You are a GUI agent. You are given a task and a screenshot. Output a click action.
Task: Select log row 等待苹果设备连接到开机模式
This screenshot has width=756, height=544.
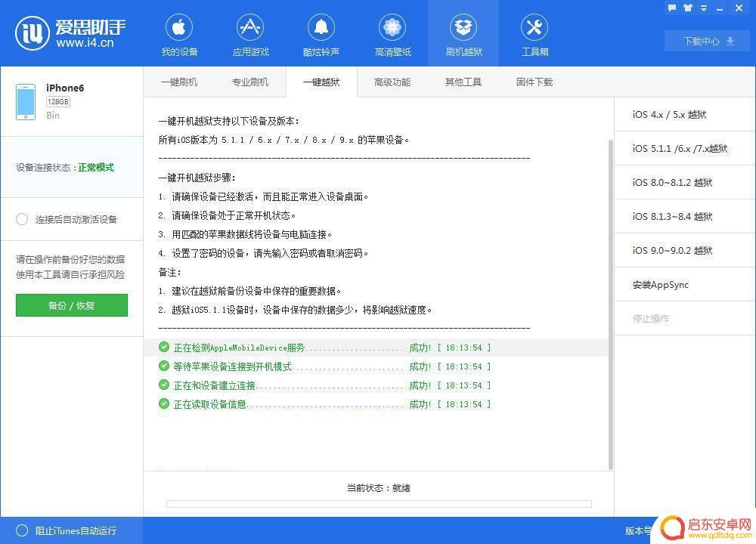tap(376, 366)
